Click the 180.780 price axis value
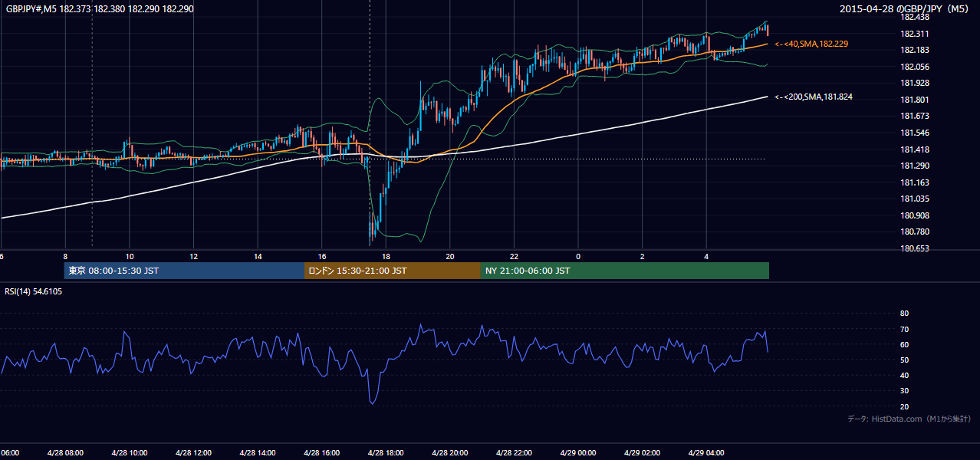 pos(914,232)
